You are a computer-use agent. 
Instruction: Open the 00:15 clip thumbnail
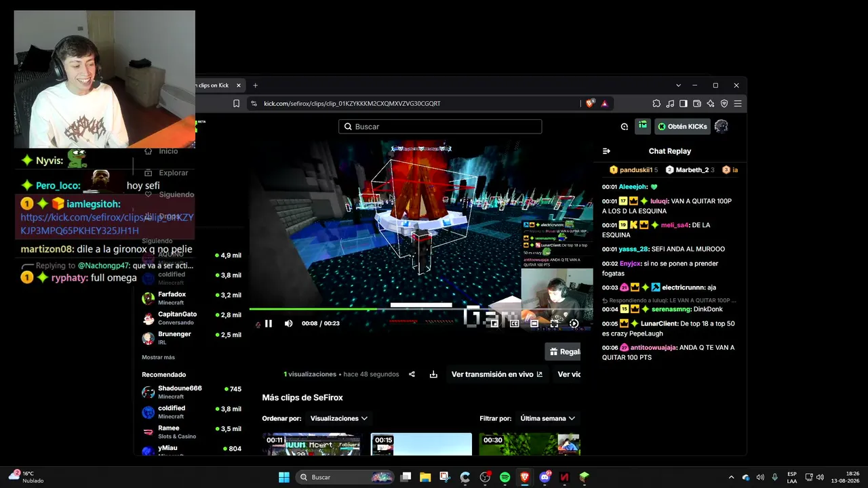[421, 445]
